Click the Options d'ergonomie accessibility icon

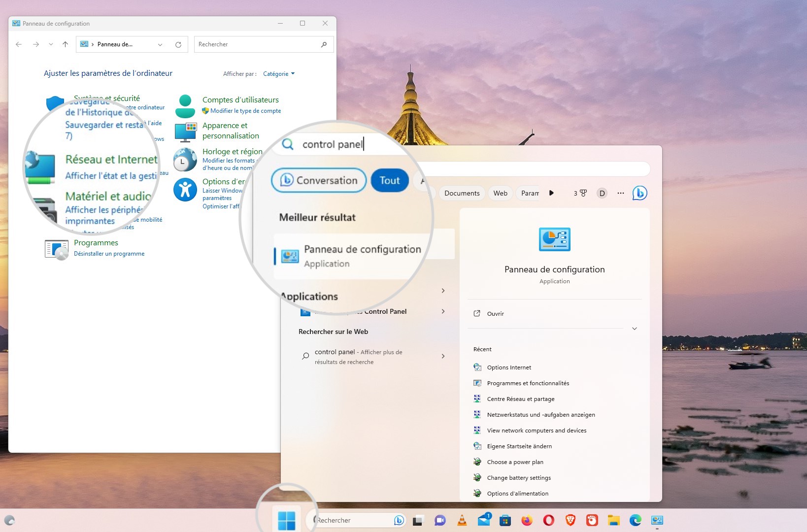tap(185, 190)
